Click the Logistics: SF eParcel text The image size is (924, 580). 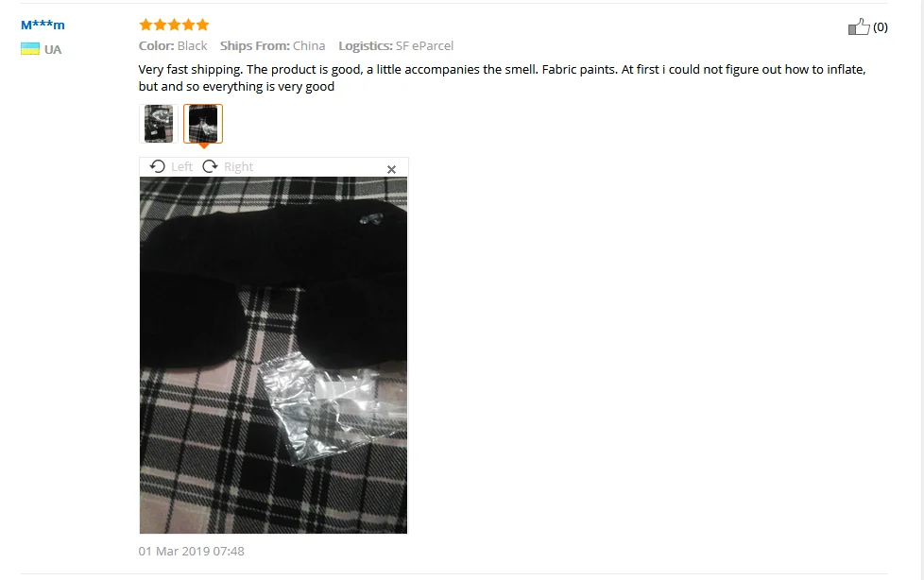tap(396, 46)
